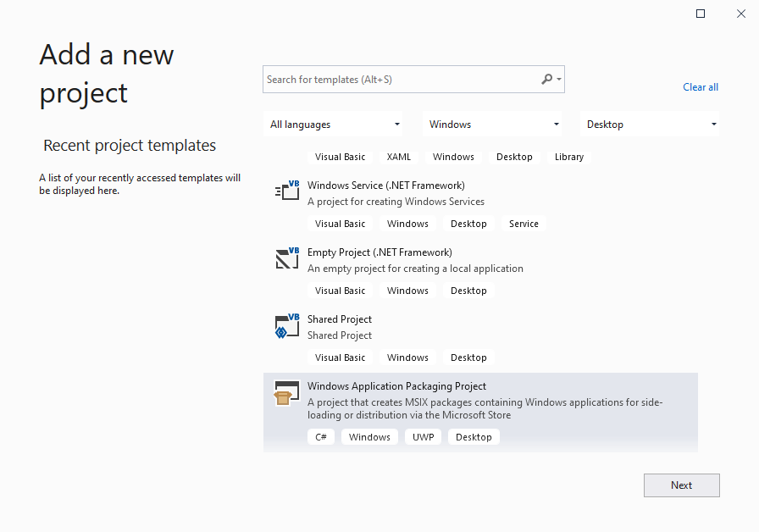
Task: Open the All languages dropdown
Action: (334, 125)
